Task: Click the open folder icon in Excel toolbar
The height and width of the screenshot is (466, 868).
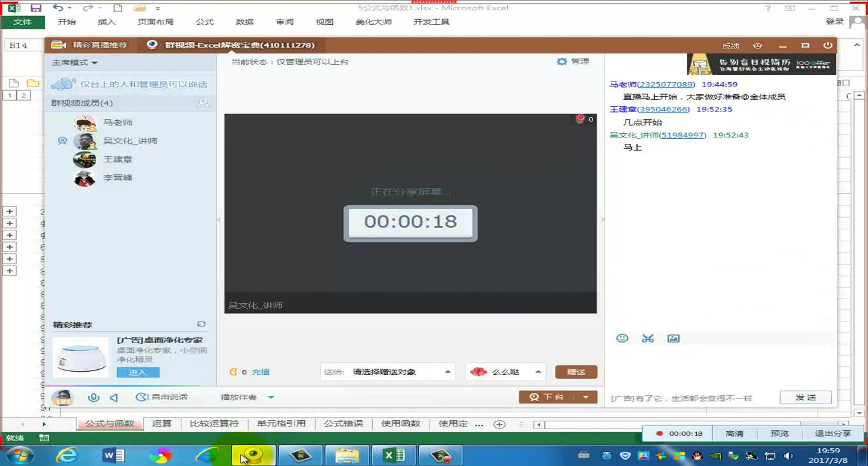Action: click(x=139, y=8)
